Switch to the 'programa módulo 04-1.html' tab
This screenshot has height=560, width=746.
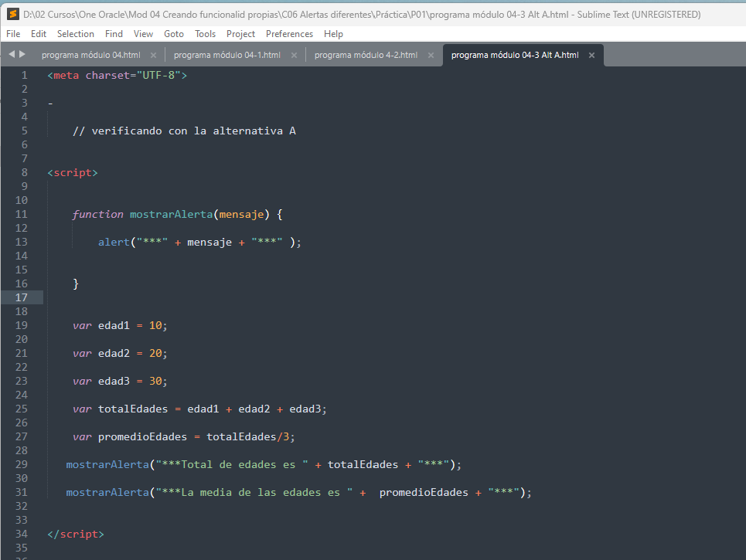227,55
